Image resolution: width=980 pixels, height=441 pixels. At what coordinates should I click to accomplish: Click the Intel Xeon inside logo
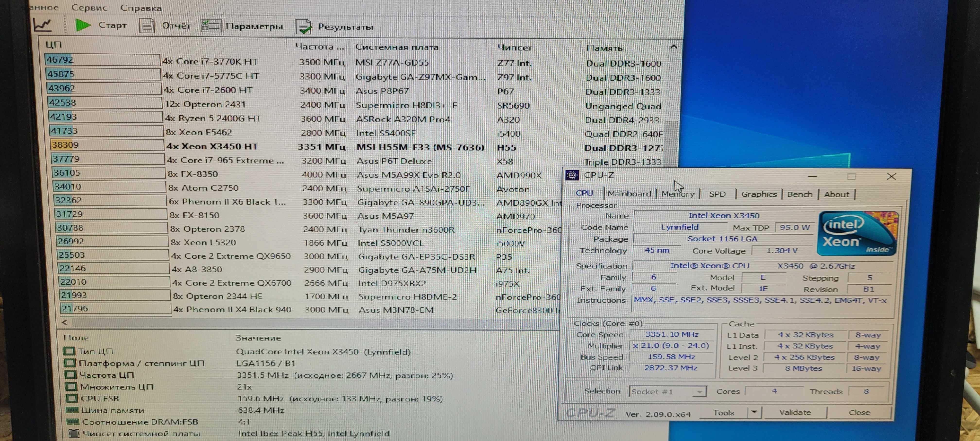[858, 233]
